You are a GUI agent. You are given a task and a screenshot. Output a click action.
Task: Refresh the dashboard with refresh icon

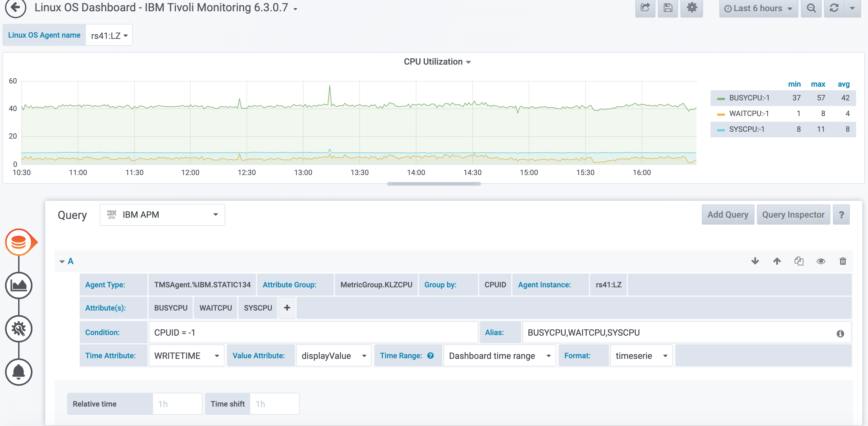pos(834,8)
